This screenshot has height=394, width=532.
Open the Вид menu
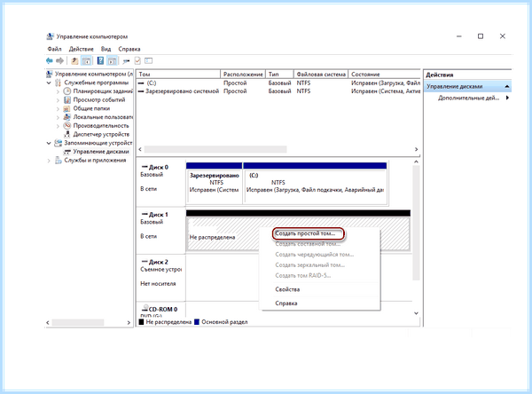tap(106, 49)
